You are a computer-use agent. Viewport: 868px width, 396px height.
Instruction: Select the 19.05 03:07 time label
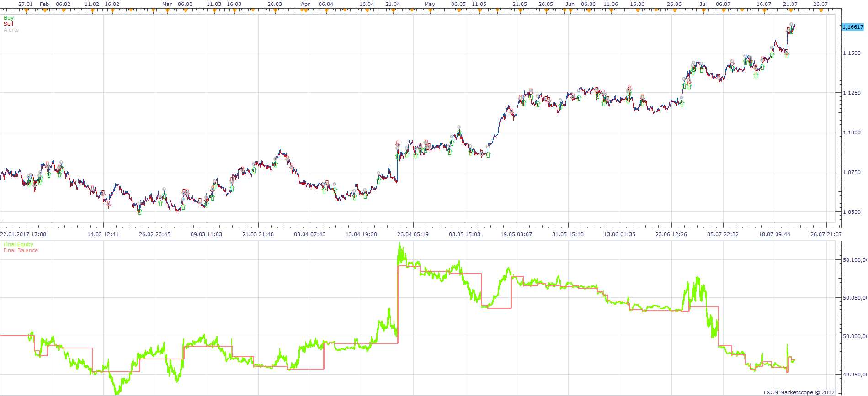(516, 234)
